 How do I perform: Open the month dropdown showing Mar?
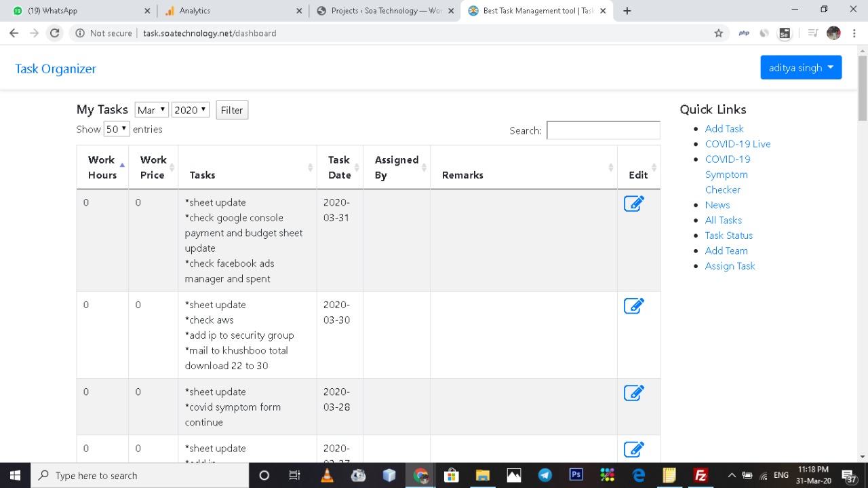pyautogui.click(x=151, y=109)
